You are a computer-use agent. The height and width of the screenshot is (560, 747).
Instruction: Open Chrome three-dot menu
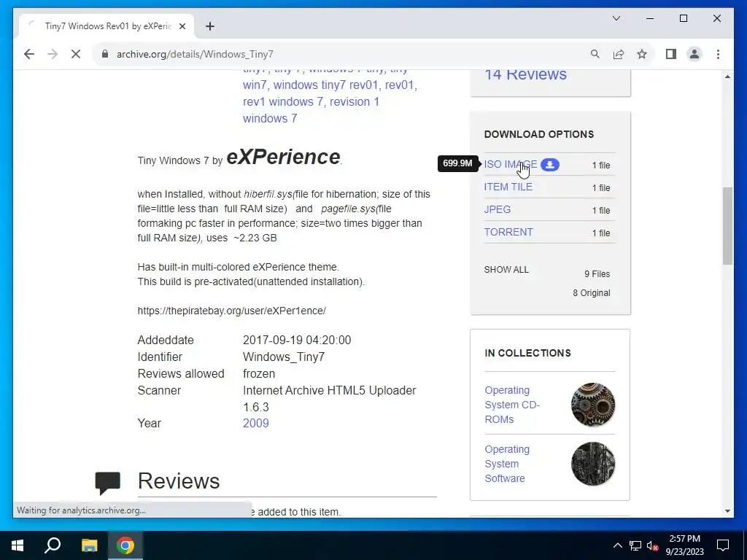tap(718, 54)
